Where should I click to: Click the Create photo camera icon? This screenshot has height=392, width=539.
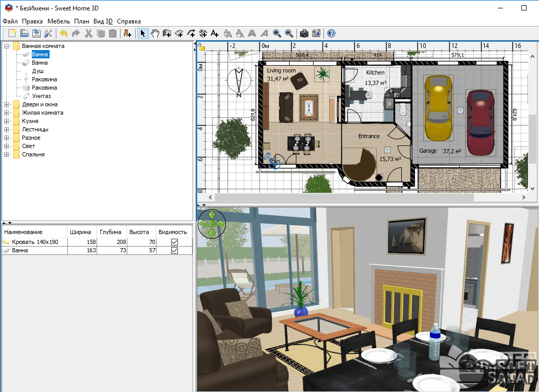coord(304,34)
